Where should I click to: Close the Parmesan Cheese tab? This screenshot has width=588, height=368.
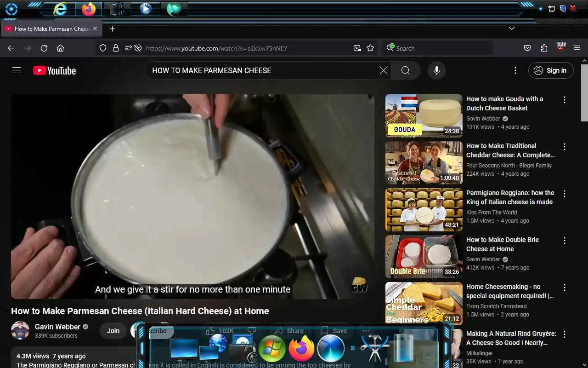click(95, 29)
